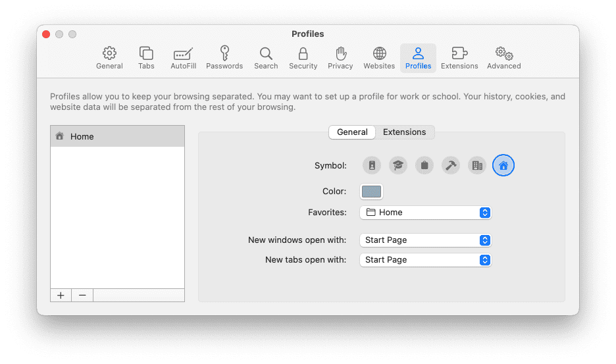Screen dimensions: 616x364
Task: Open the Privacy hand icon pane
Action: [340, 58]
